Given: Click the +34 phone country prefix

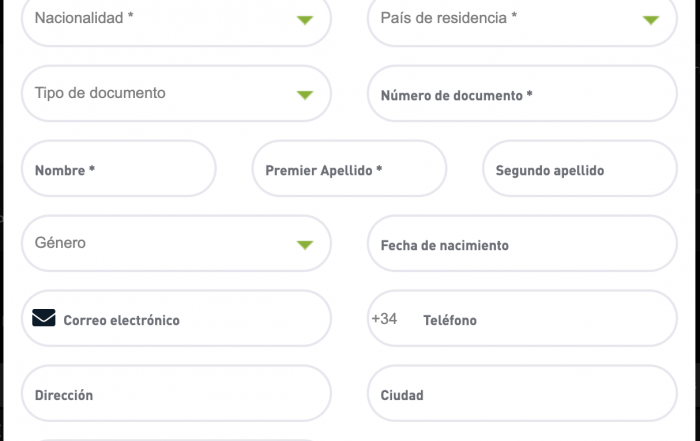Looking at the screenshot, I should click(384, 319).
